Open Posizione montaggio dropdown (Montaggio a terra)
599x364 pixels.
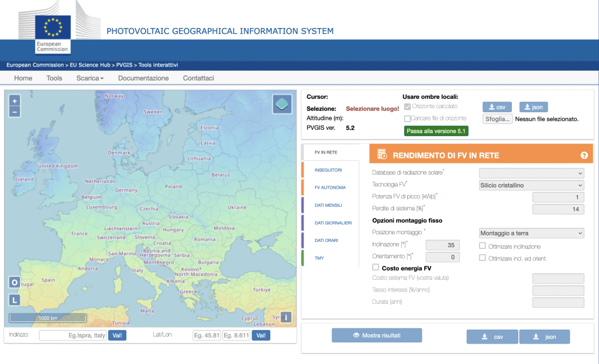pyautogui.click(x=531, y=233)
